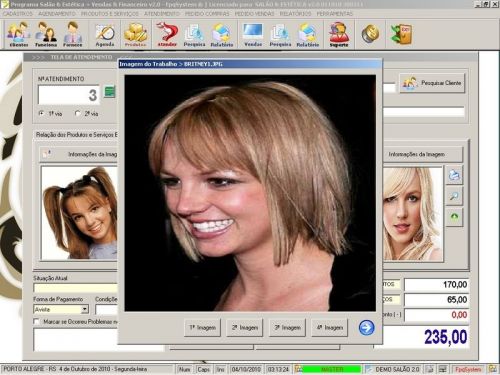Click the printer icon beside the right thumbnail

[454, 175]
